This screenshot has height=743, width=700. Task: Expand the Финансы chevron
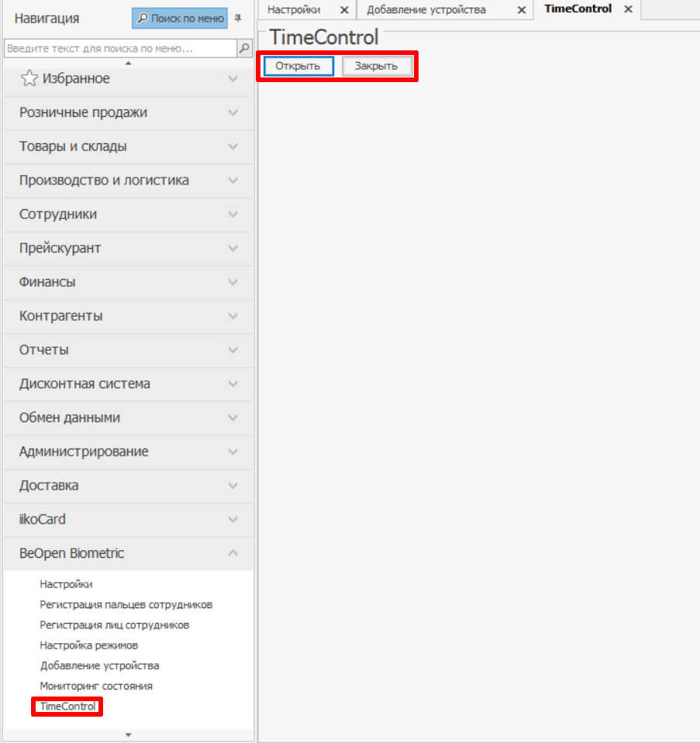233,282
